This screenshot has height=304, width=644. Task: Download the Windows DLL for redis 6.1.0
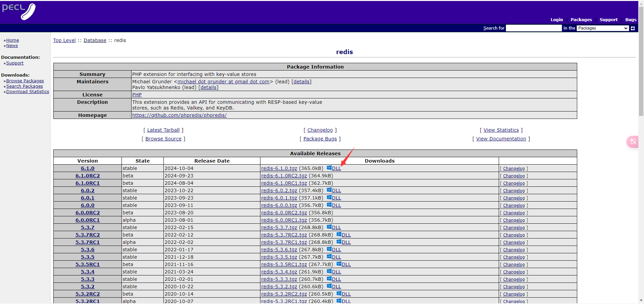pos(336,168)
